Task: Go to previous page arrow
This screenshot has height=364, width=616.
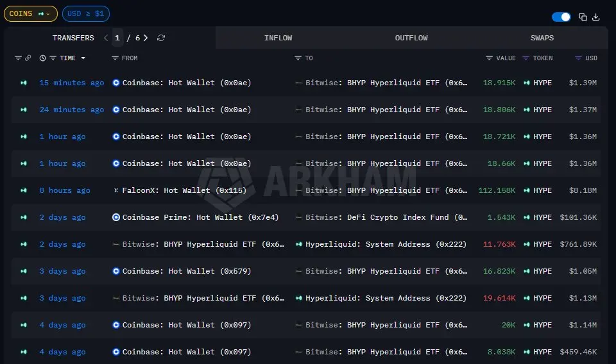Action: [106, 38]
